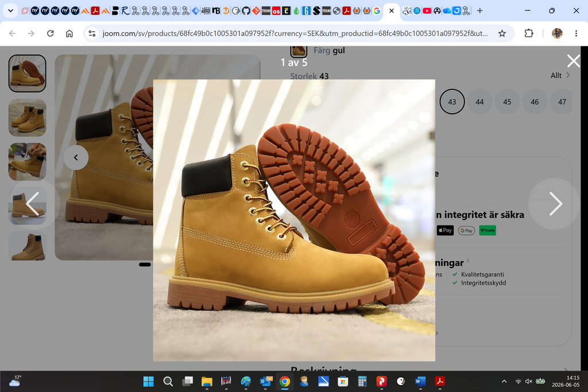Select the yellow color swatch thumbnail
This screenshot has width=588, height=392.
click(x=299, y=51)
